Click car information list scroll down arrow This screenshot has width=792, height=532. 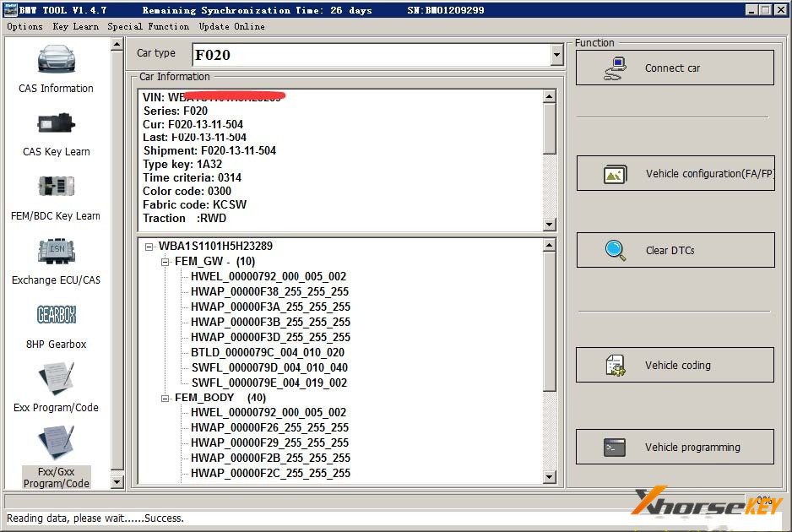click(550, 225)
